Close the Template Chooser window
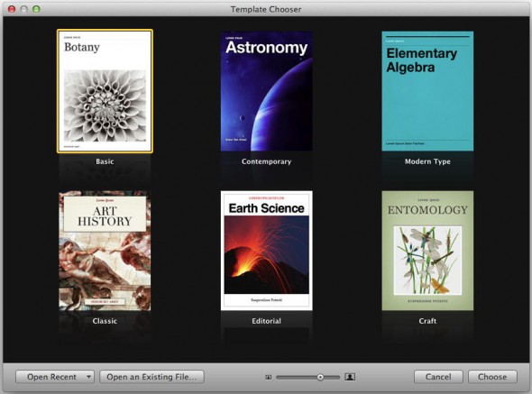 coord(12,9)
